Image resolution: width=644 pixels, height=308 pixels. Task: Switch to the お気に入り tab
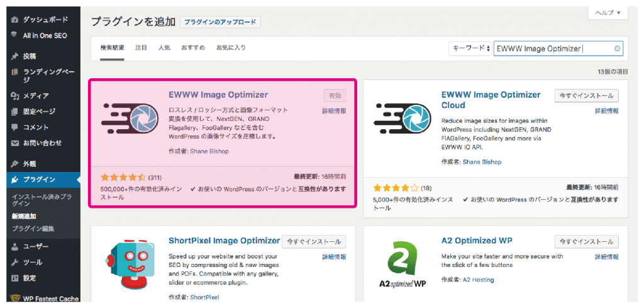tap(231, 48)
